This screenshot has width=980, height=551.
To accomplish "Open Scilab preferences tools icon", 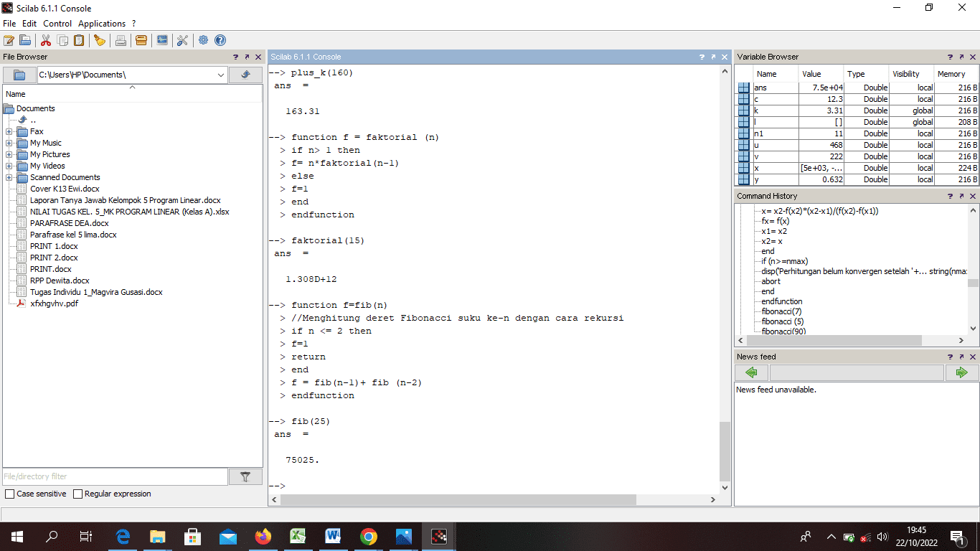I will pos(182,40).
